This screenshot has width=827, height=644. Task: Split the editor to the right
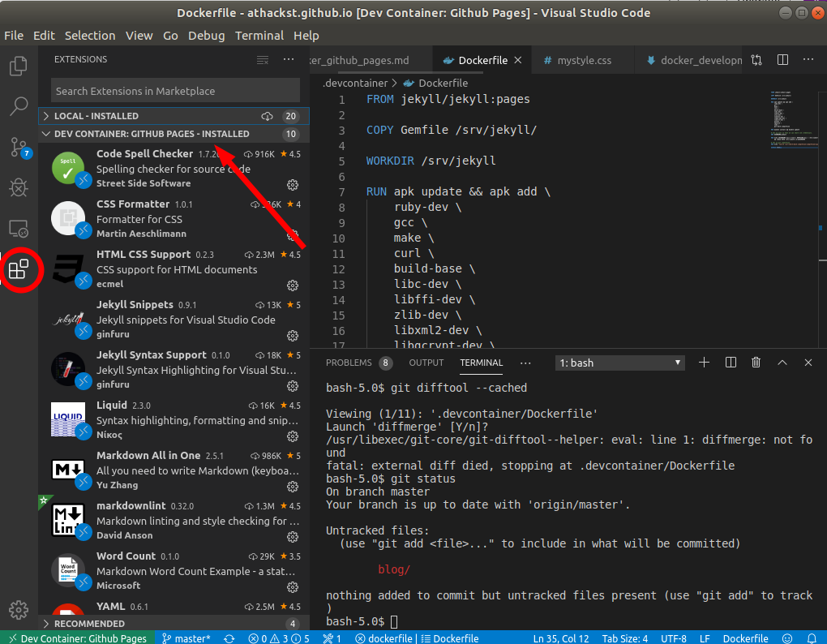[x=782, y=59]
